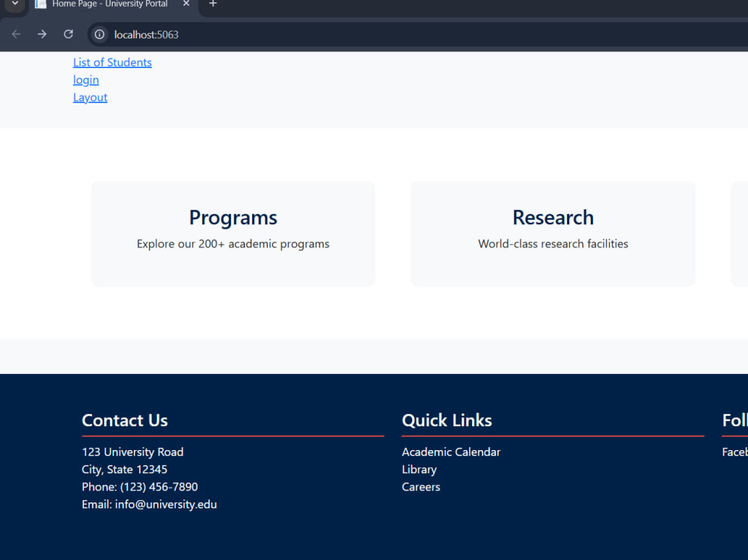This screenshot has width=748, height=560.
Task: Open the Academic Calendar footer link
Action: pos(451,452)
